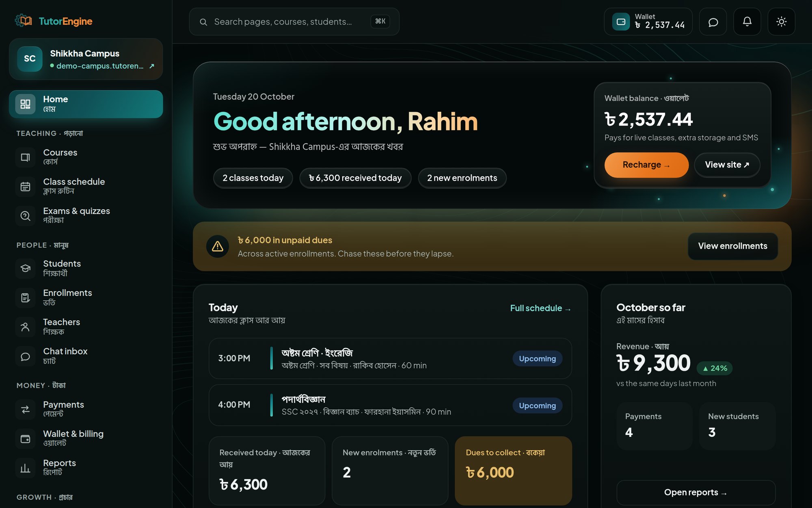This screenshot has width=812, height=508.
Task: Go to the Students page
Action: coord(86,268)
